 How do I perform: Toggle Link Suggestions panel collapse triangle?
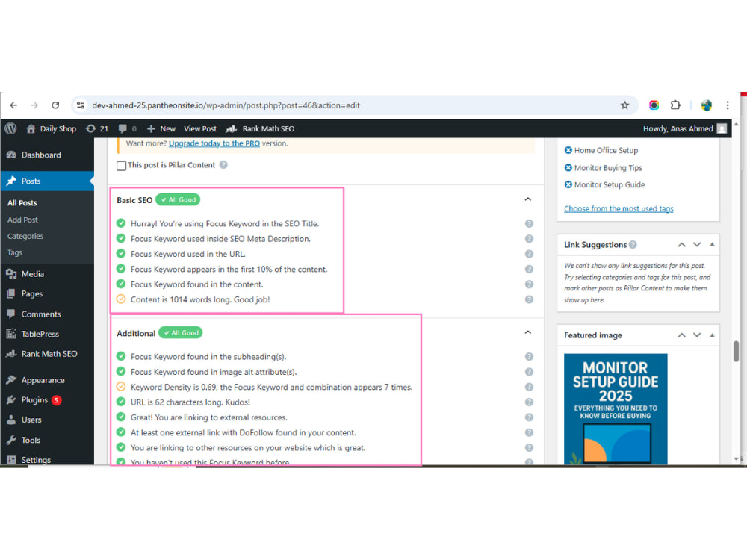[x=712, y=244]
